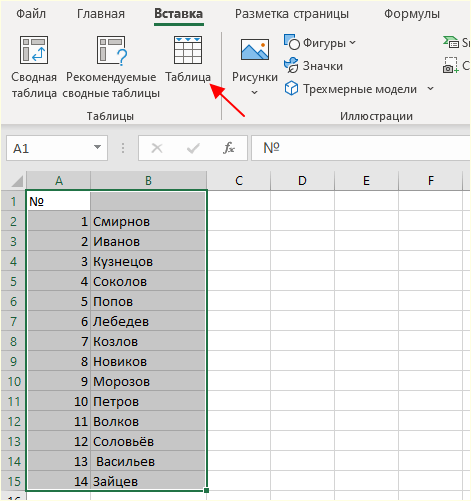This screenshot has width=471, height=501.
Task: Switch to the Главная tab
Action: point(101,14)
